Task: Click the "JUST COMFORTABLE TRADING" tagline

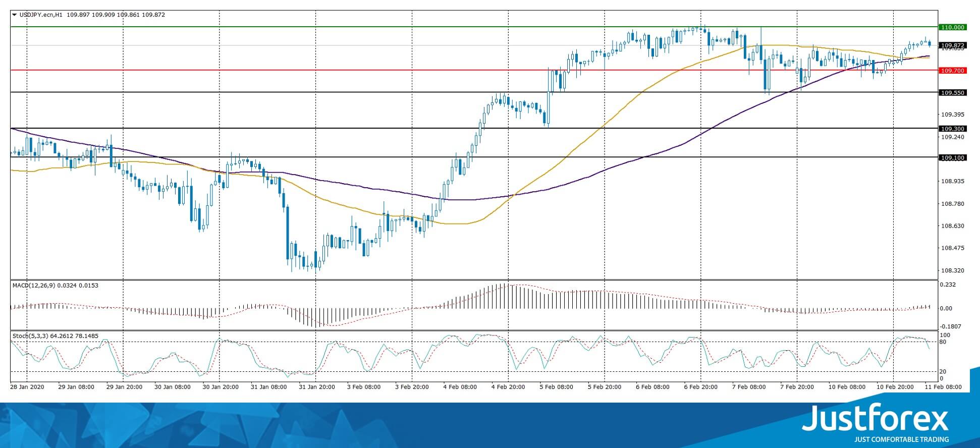Action: 902,439
